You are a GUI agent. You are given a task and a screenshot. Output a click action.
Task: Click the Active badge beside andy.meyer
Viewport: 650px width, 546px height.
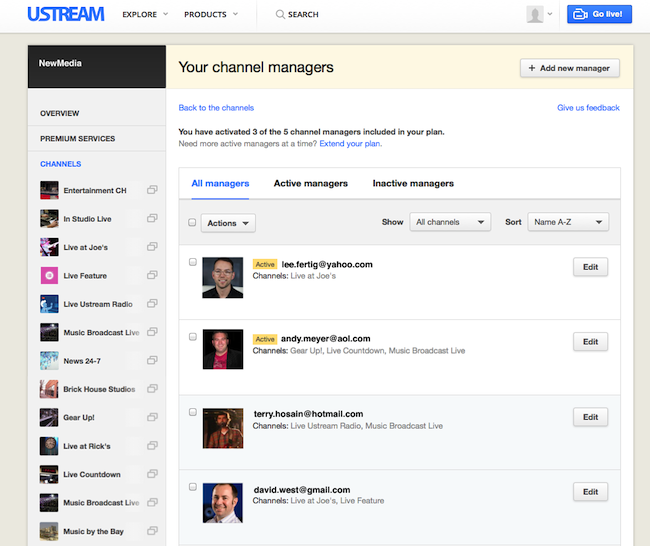coord(265,339)
